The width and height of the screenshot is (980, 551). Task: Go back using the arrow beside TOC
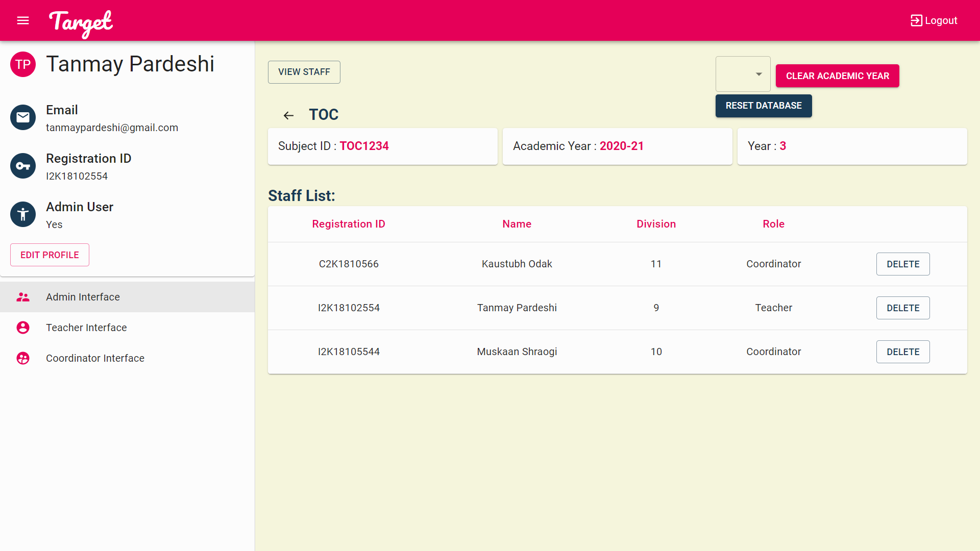point(288,115)
